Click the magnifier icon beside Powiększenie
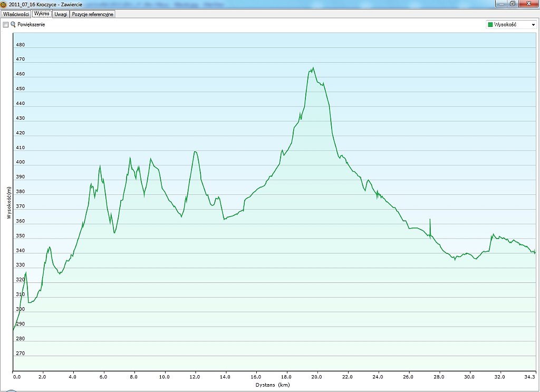540x392 pixels. [x=13, y=25]
